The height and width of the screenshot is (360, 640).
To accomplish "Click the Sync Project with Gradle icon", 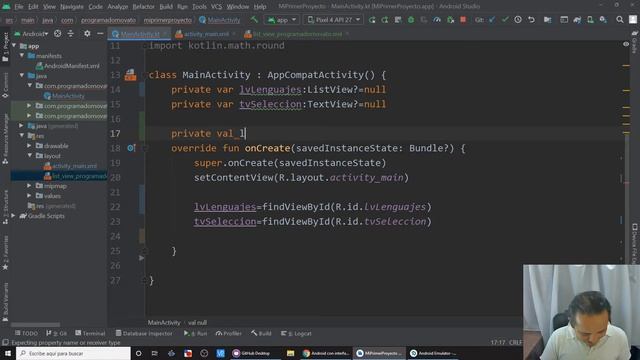I will [x=577, y=20].
